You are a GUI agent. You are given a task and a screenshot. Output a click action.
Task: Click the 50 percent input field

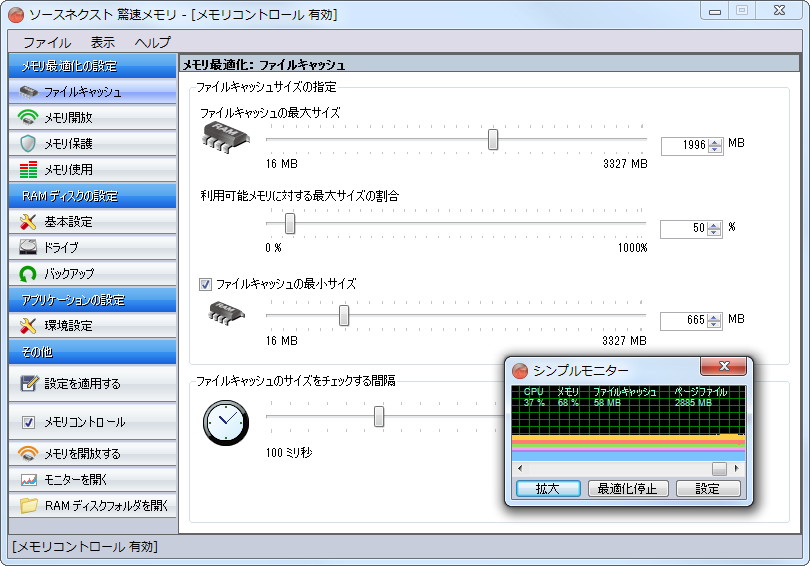(684, 228)
